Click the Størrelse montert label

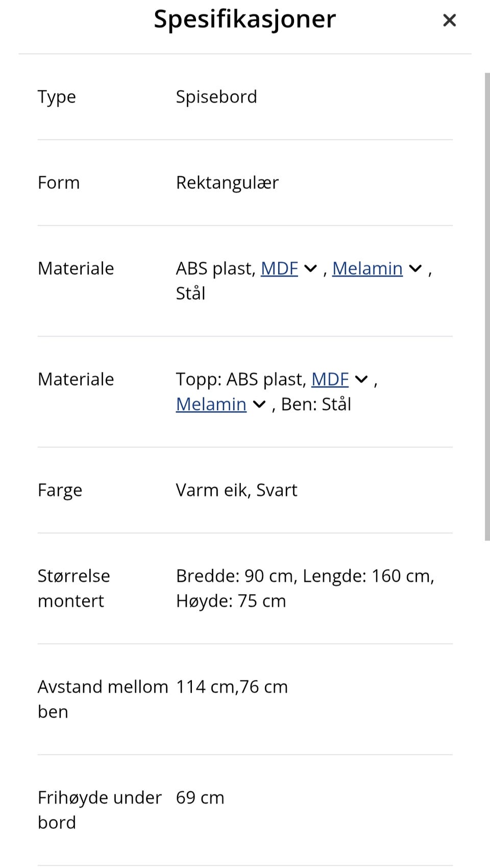pos(73,589)
